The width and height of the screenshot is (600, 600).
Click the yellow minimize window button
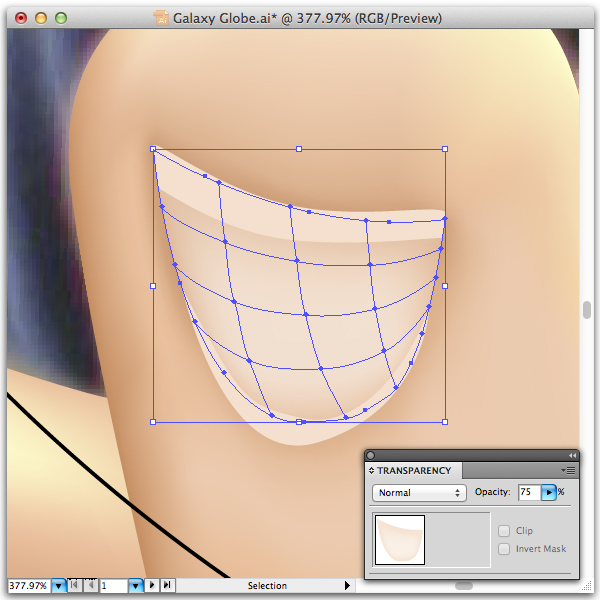pos(41,18)
